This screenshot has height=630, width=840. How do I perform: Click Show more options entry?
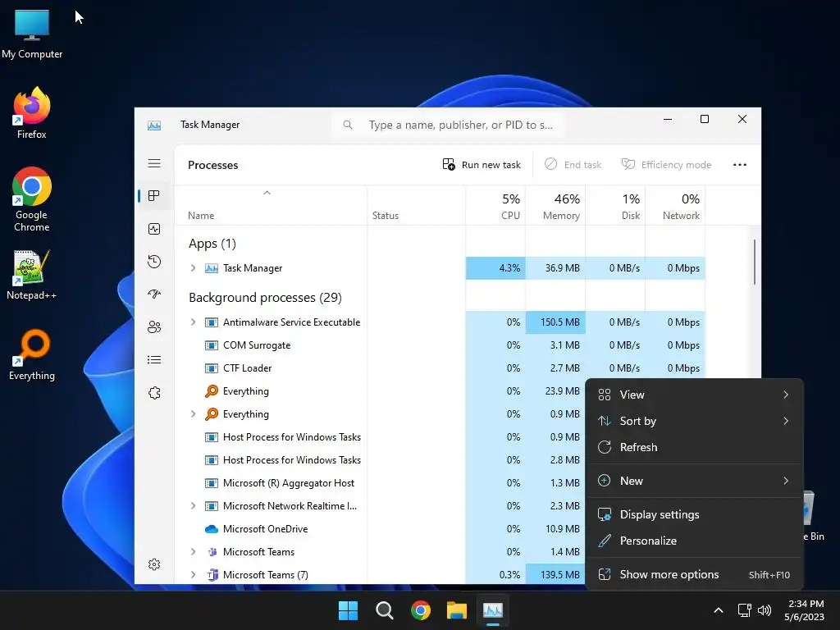pyautogui.click(x=694, y=575)
